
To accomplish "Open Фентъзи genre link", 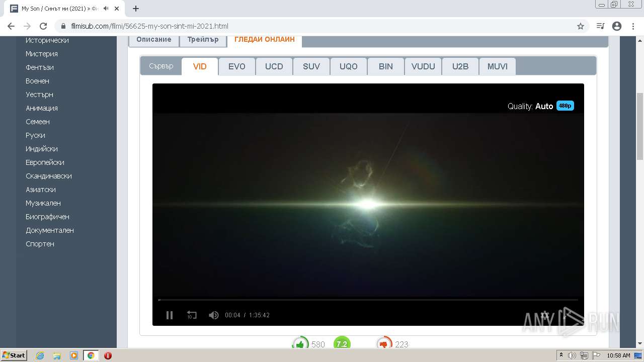I will pyautogui.click(x=40, y=67).
